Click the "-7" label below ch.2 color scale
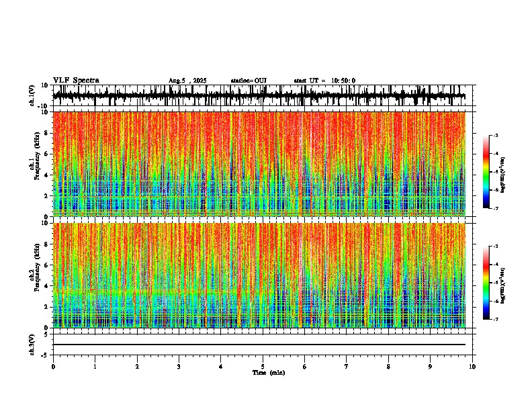Viewport: 532px width, 411px height. click(x=495, y=319)
